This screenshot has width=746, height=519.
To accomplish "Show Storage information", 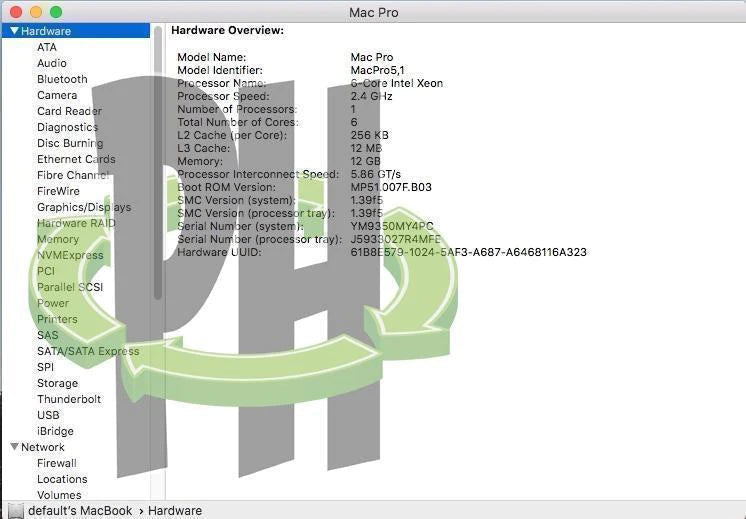I will tap(58, 383).
